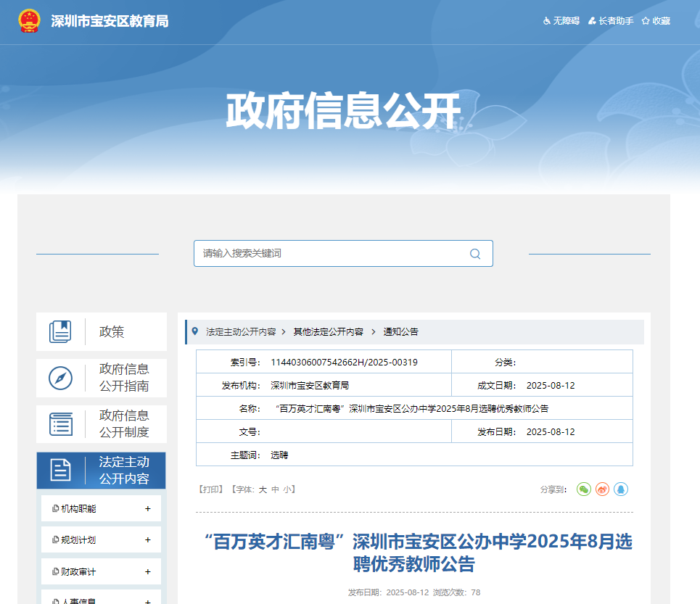The width and height of the screenshot is (700, 604).
Task: Set font size to 中
Action: coord(275,489)
